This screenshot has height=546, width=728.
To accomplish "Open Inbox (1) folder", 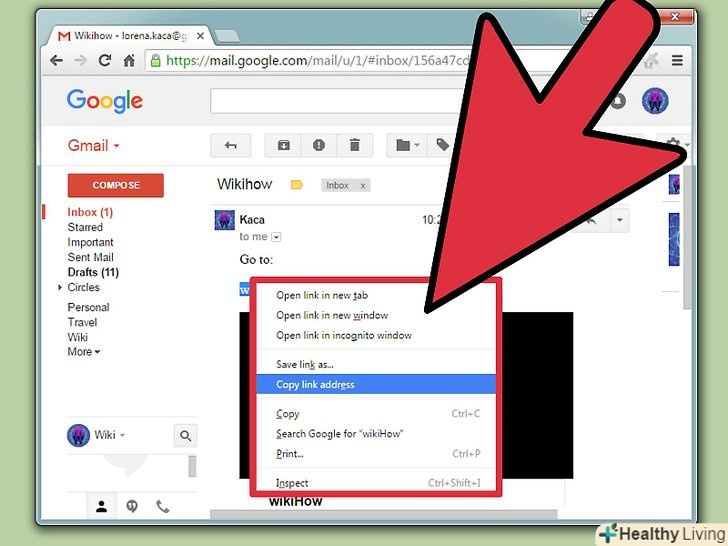I will coord(91,212).
